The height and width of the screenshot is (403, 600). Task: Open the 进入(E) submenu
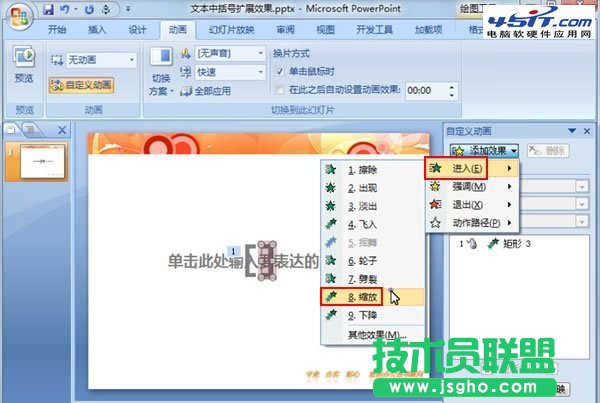pos(472,168)
